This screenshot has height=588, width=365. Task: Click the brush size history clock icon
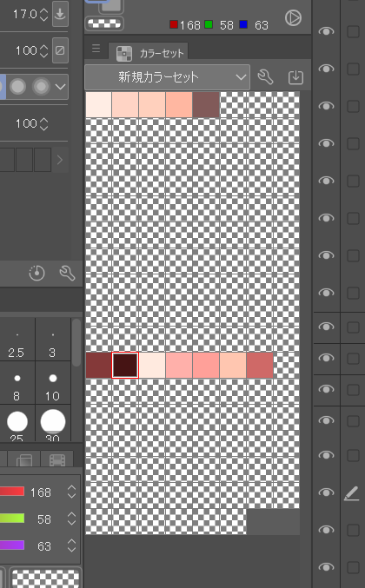tap(36, 273)
